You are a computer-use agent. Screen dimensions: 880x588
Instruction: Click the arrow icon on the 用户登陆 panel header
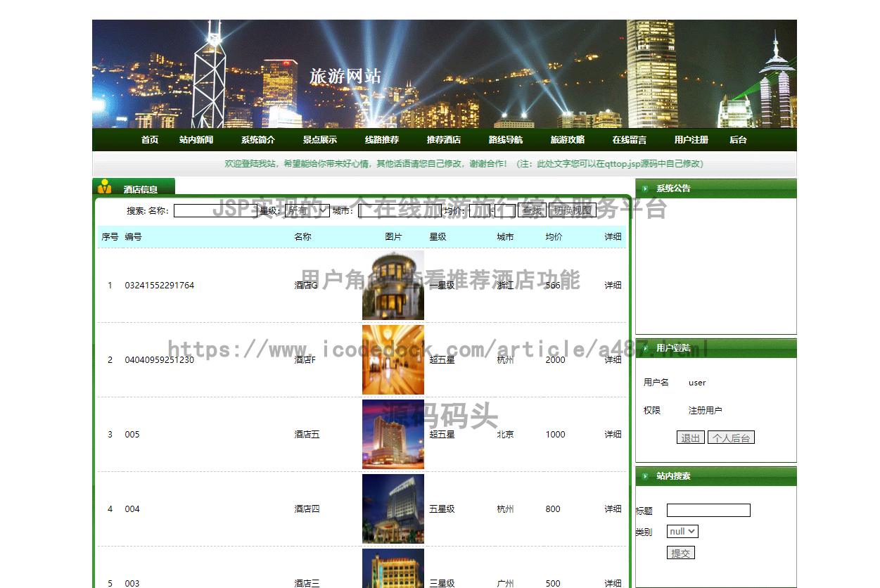point(645,347)
